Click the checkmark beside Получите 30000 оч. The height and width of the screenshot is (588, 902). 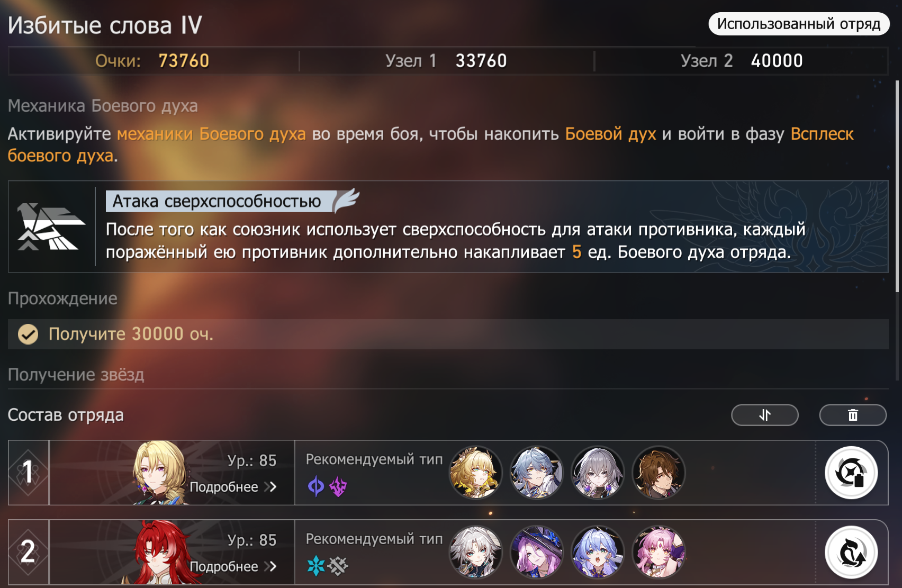pos(28,334)
